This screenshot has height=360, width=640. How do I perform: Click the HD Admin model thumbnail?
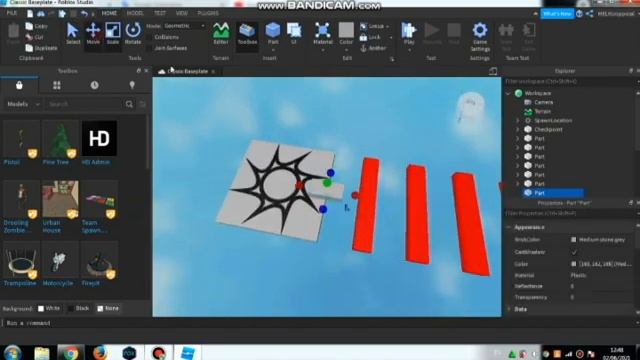tap(99, 138)
